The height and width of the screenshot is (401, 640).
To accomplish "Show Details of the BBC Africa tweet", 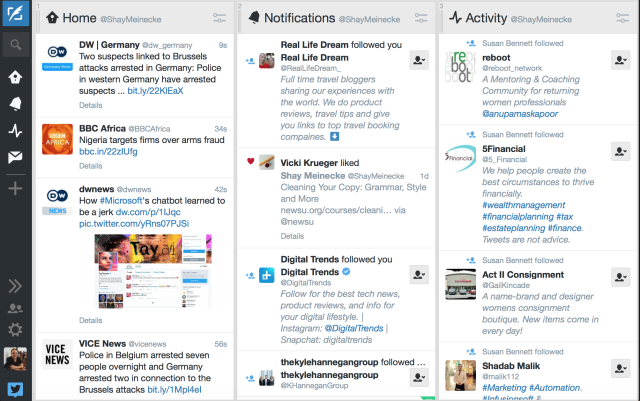I will tap(91, 166).
